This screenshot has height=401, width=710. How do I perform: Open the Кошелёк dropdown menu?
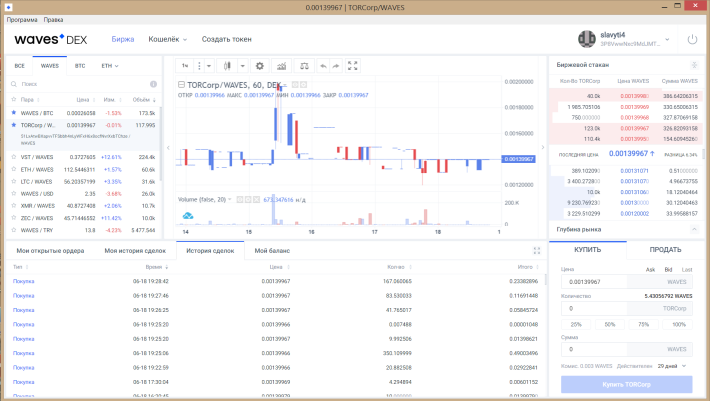click(168, 39)
